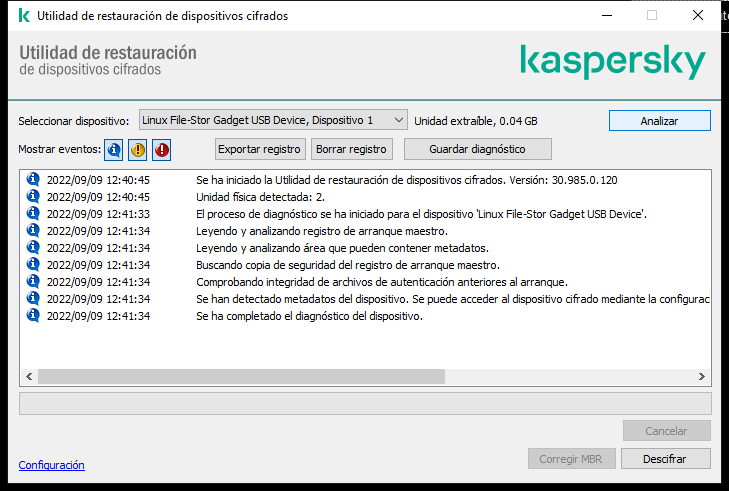Click the Kaspersky logo in header
The height and width of the screenshot is (491, 729).
[x=612, y=62]
